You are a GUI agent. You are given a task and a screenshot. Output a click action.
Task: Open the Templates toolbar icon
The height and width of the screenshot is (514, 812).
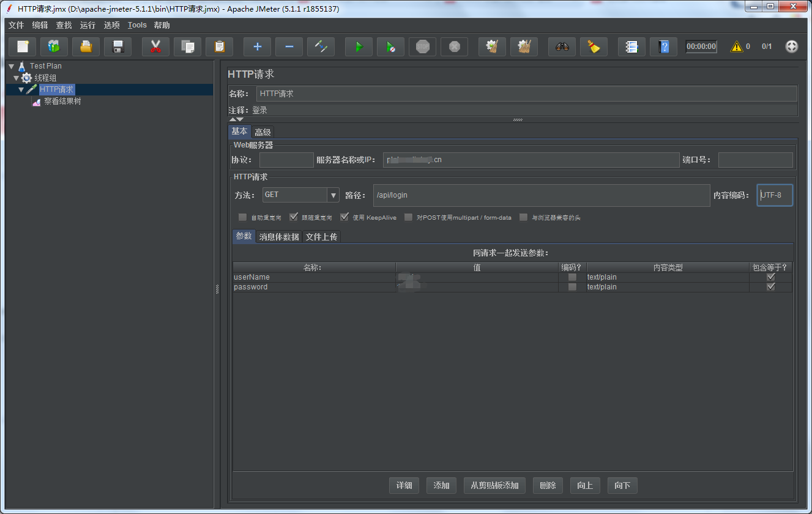click(54, 47)
